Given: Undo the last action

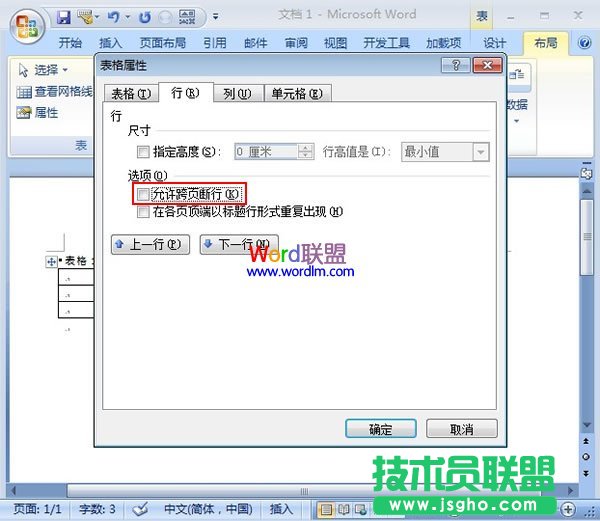Looking at the screenshot, I should click(114, 17).
